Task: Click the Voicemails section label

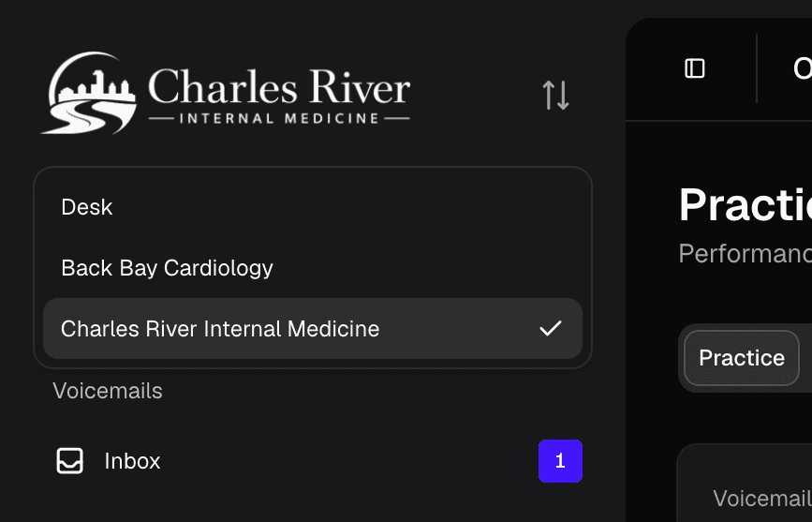Action: (108, 391)
